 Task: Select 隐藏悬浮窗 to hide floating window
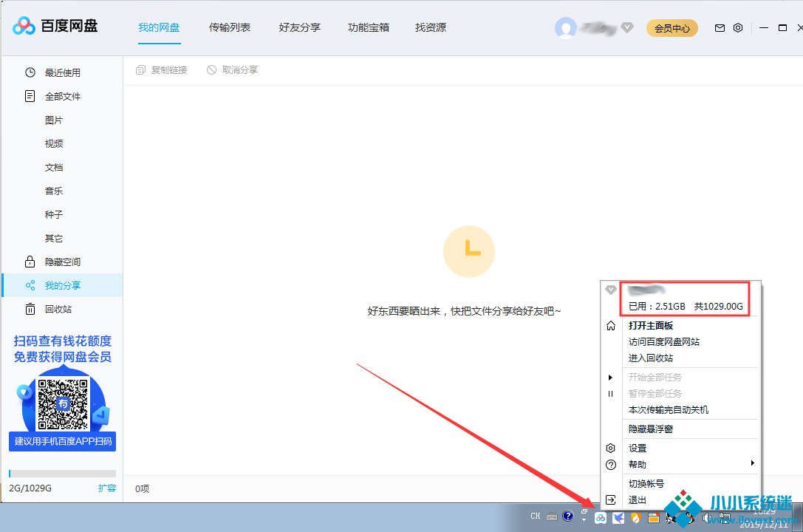pos(650,429)
